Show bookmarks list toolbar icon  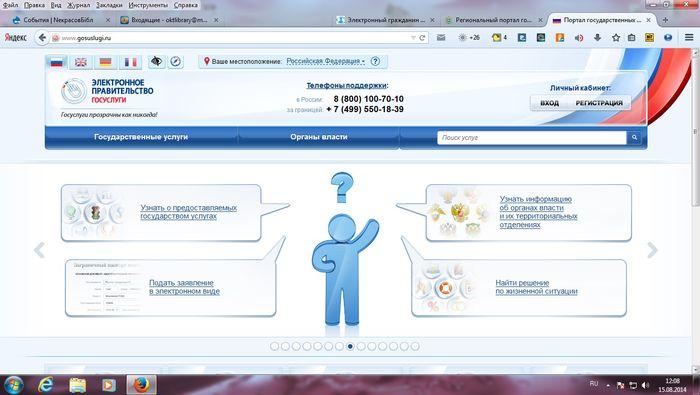coord(631,38)
